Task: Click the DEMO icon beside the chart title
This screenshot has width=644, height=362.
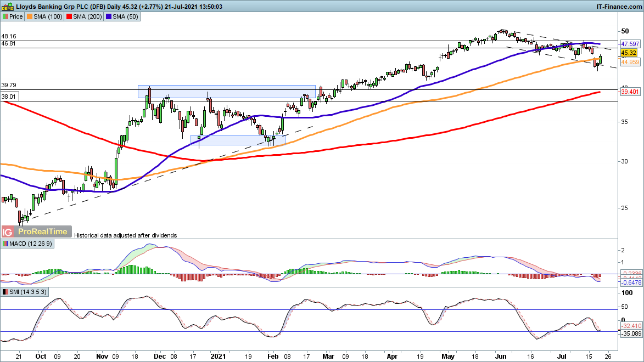Action: [7, 7]
